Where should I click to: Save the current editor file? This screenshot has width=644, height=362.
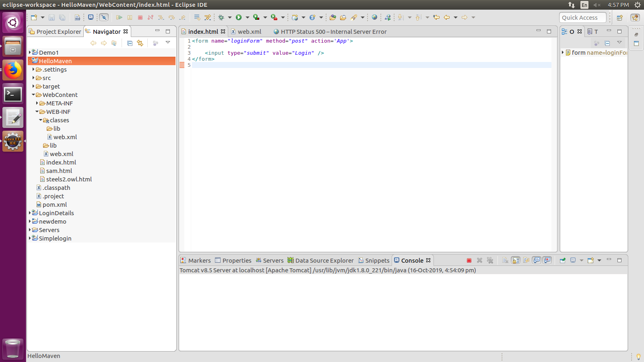pos(52,17)
